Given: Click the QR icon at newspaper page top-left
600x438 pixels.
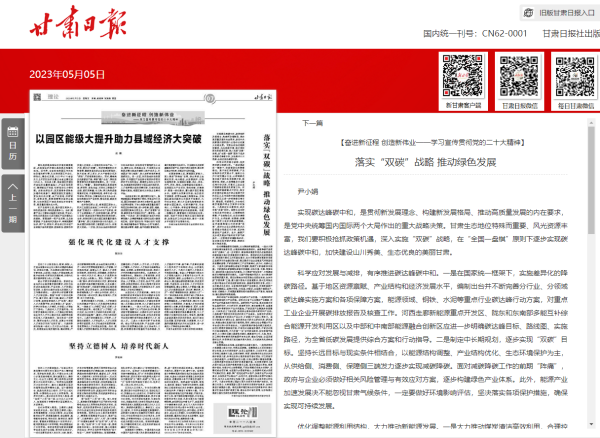Looking at the screenshot, I should (37, 97).
